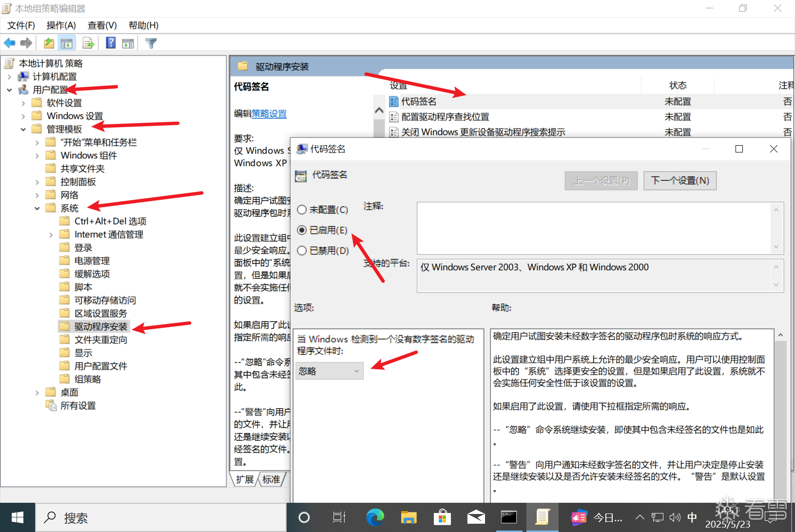Click the help text scrollbar up arrow
The width and height of the screenshot is (795, 532).
(x=780, y=335)
